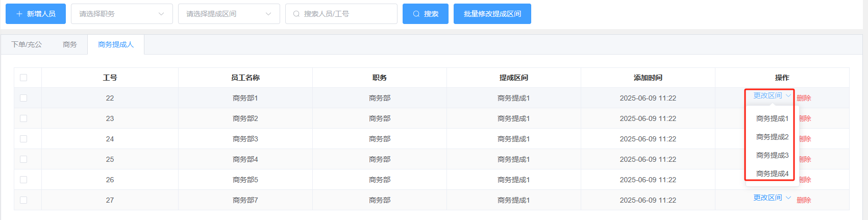Select 商务提成3 in the dropdown list
Image resolution: width=868 pixels, height=220 pixels.
tap(772, 155)
